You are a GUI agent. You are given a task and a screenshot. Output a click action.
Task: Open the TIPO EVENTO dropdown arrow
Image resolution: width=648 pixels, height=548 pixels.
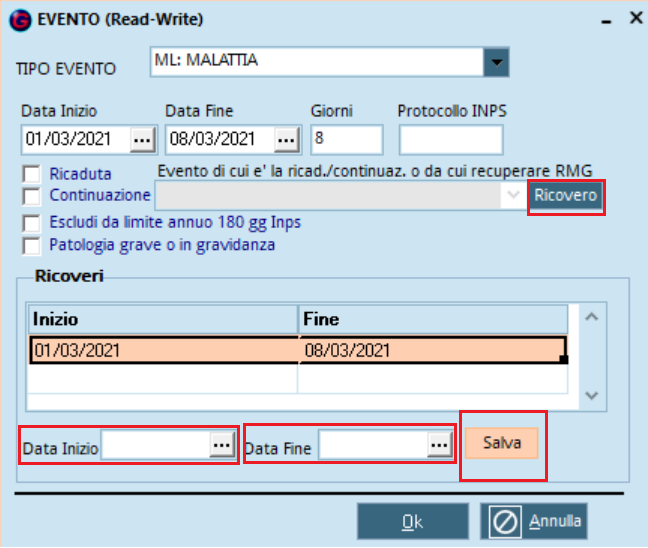[496, 62]
